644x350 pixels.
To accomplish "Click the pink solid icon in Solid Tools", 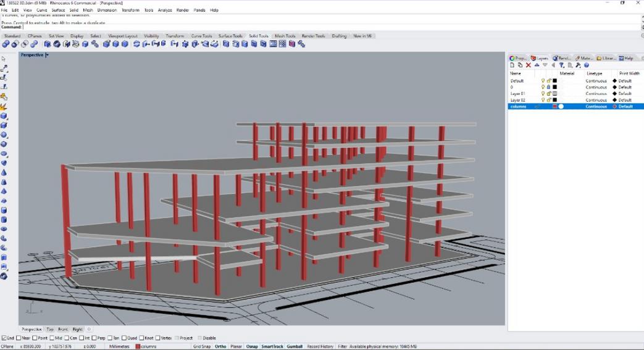I will [x=292, y=44].
